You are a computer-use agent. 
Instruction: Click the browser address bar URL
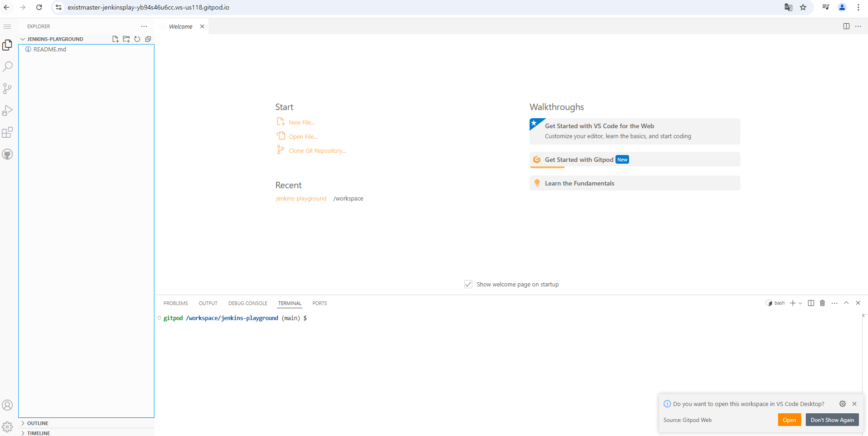pos(149,7)
